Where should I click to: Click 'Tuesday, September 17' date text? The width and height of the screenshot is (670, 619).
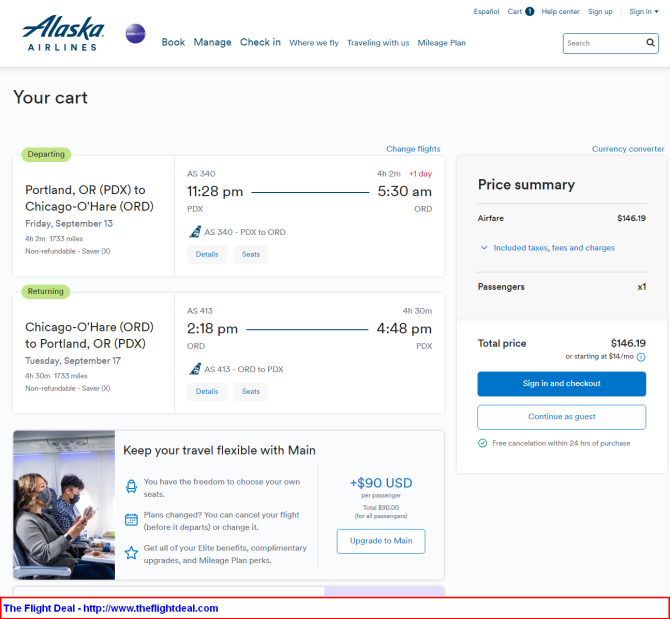[73, 361]
